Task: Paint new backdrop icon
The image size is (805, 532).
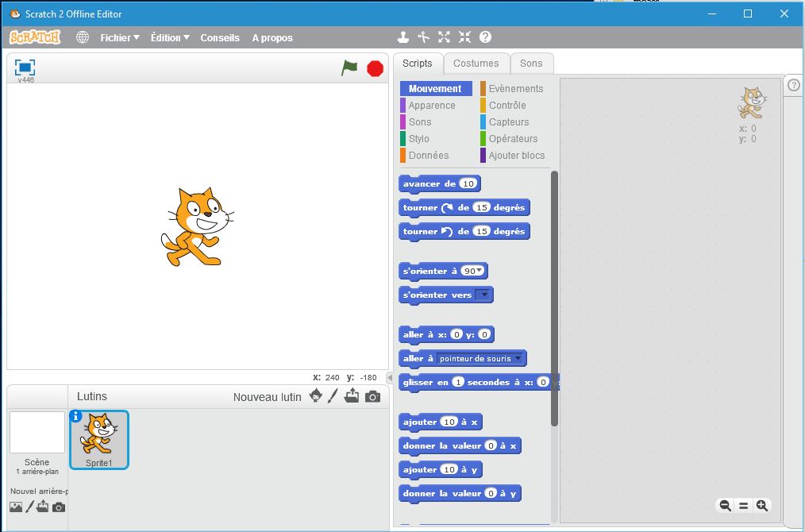Action: click(x=30, y=507)
